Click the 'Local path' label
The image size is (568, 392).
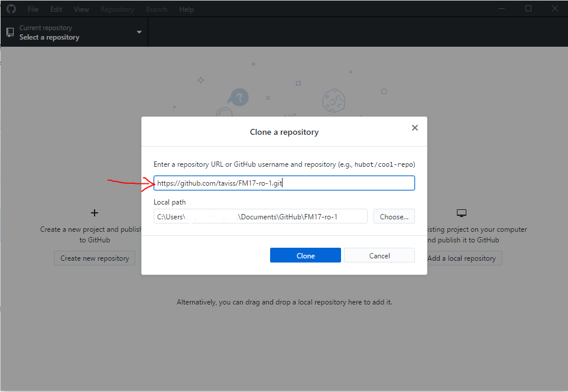tap(170, 202)
